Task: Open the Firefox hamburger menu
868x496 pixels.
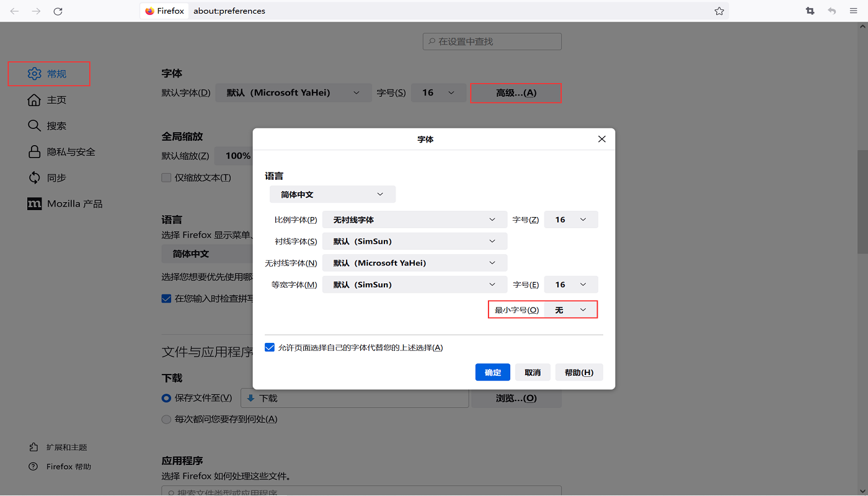Action: 853,11
